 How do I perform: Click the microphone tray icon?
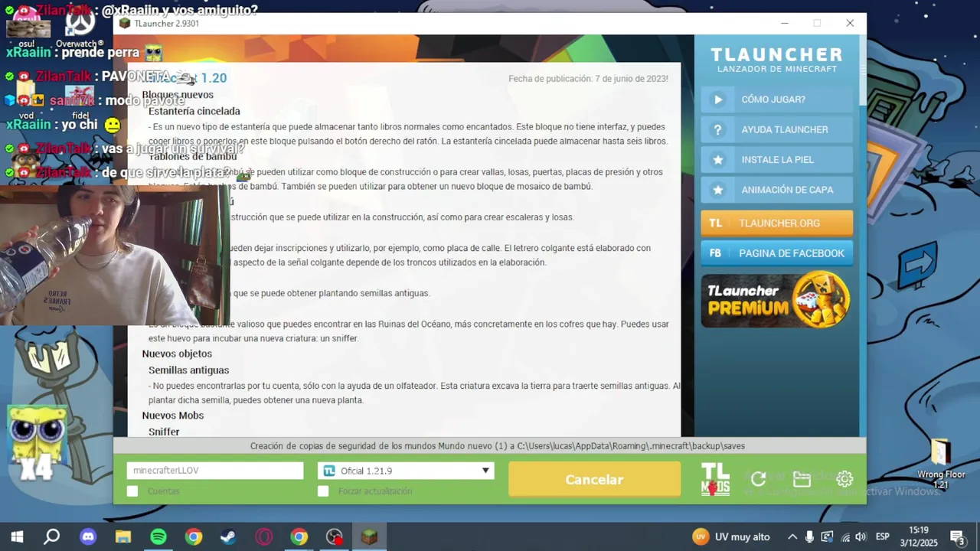pos(810,536)
